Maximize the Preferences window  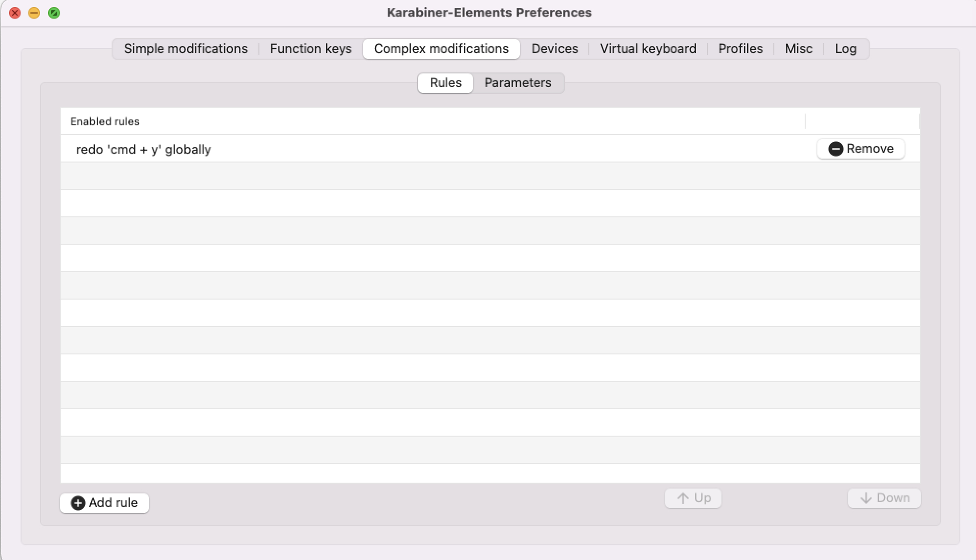tap(54, 13)
